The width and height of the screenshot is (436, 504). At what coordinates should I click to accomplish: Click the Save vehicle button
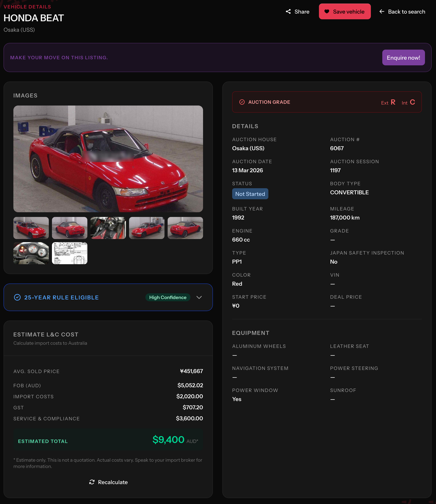pos(345,11)
